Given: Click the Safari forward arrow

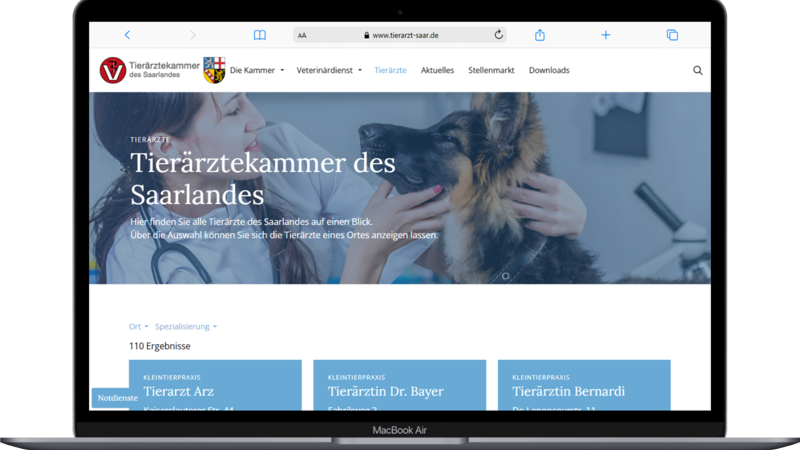Looking at the screenshot, I should 193,35.
